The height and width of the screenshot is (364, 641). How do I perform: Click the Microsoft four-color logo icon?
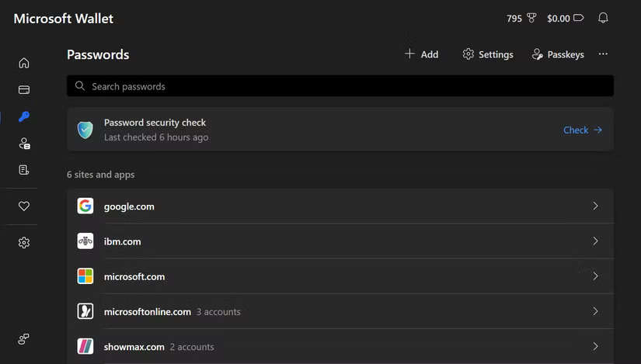(x=85, y=276)
